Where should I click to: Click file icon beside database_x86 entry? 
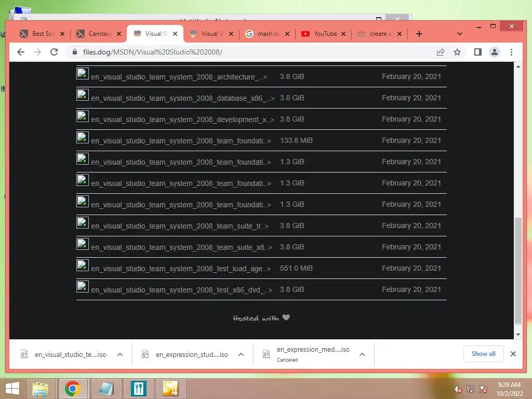[83, 95]
